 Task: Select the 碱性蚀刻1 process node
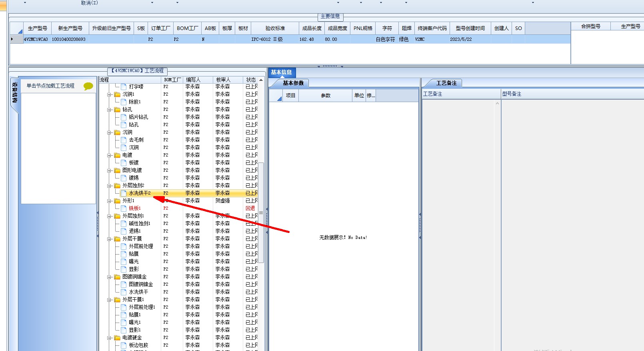click(139, 223)
